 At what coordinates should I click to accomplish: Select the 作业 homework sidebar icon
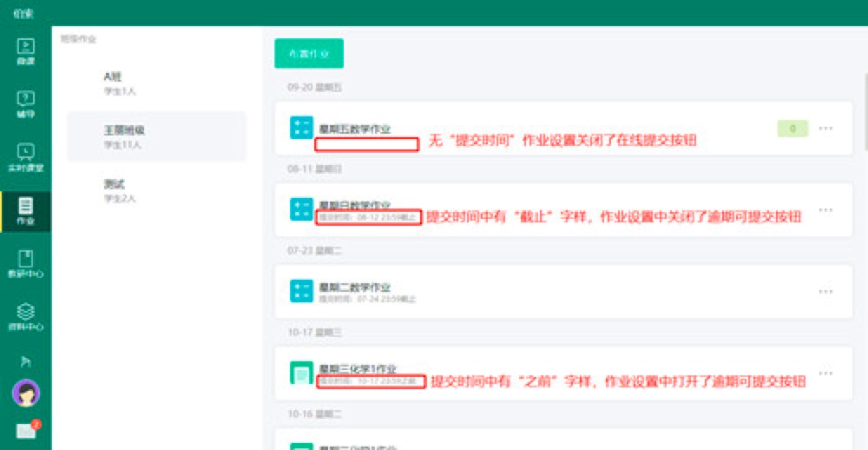[x=25, y=212]
